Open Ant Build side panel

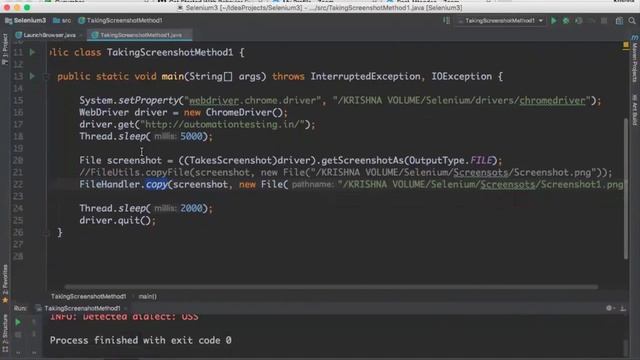(635, 110)
